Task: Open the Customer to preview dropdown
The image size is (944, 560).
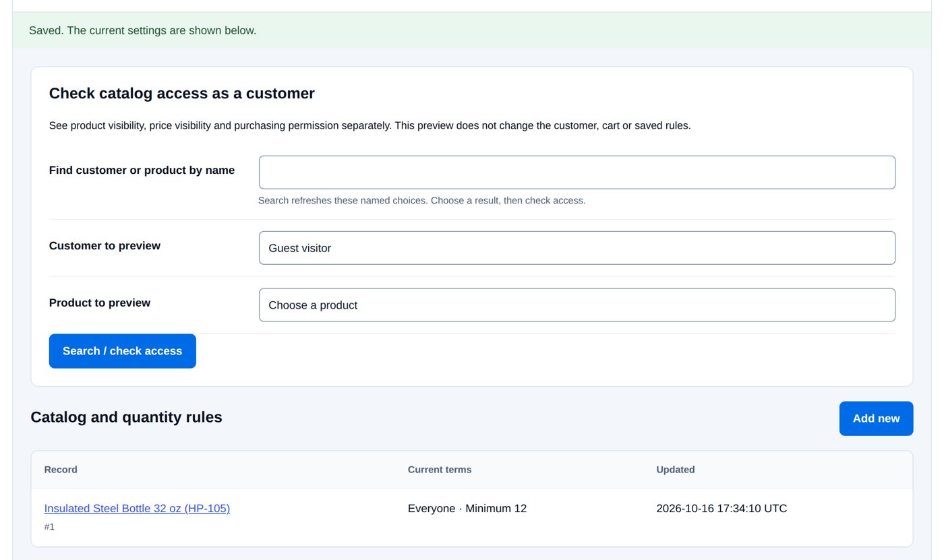Action: [577, 248]
